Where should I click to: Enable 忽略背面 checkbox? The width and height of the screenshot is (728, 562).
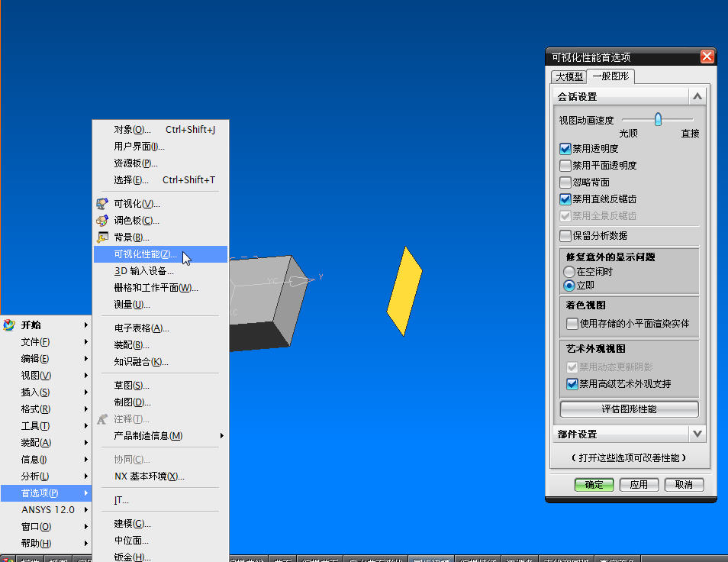pyautogui.click(x=565, y=182)
